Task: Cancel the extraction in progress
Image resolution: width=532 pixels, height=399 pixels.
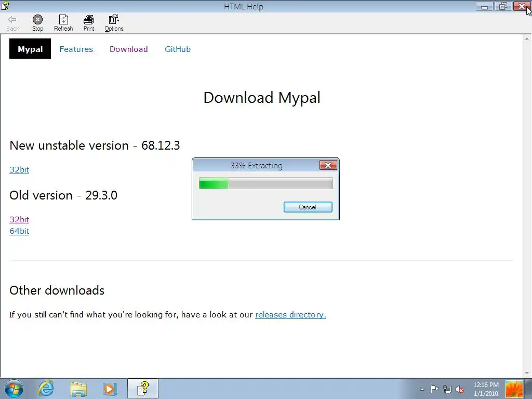Action: [x=308, y=207]
